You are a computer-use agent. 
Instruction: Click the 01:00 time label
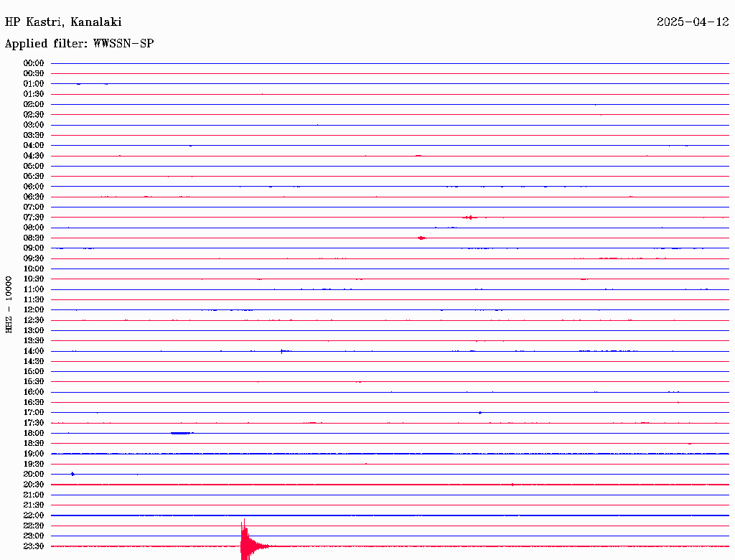[34, 84]
